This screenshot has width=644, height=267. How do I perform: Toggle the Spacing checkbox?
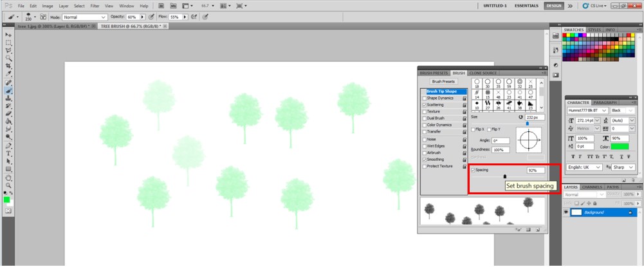[x=474, y=170]
